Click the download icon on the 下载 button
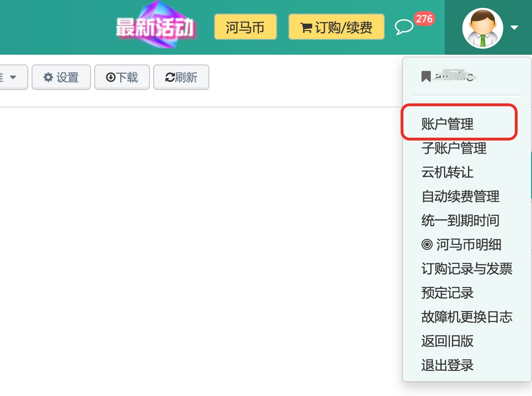 click(111, 77)
